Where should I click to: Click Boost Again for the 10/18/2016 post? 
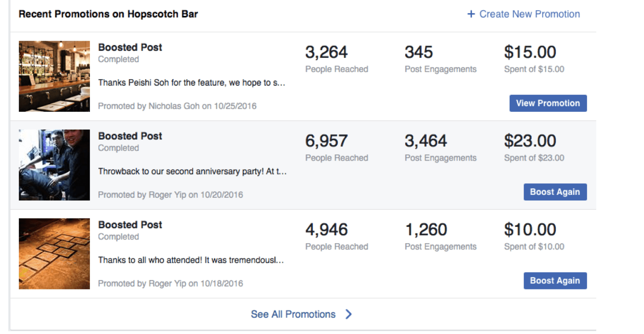pyautogui.click(x=555, y=281)
